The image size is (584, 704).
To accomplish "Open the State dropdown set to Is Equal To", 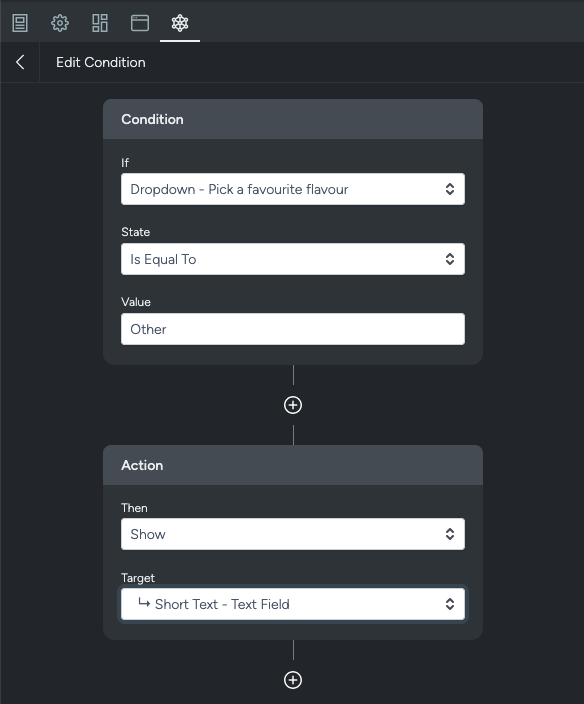I will point(293,259).
